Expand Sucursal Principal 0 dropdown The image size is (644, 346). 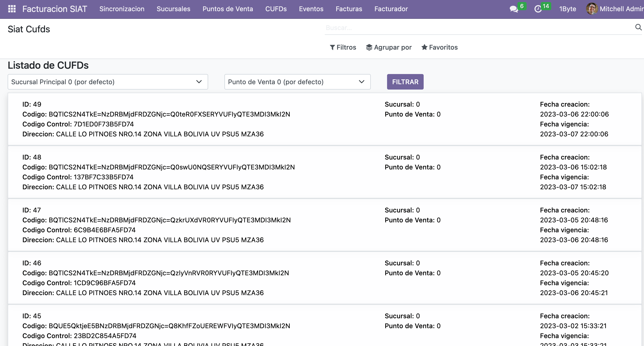click(x=108, y=82)
